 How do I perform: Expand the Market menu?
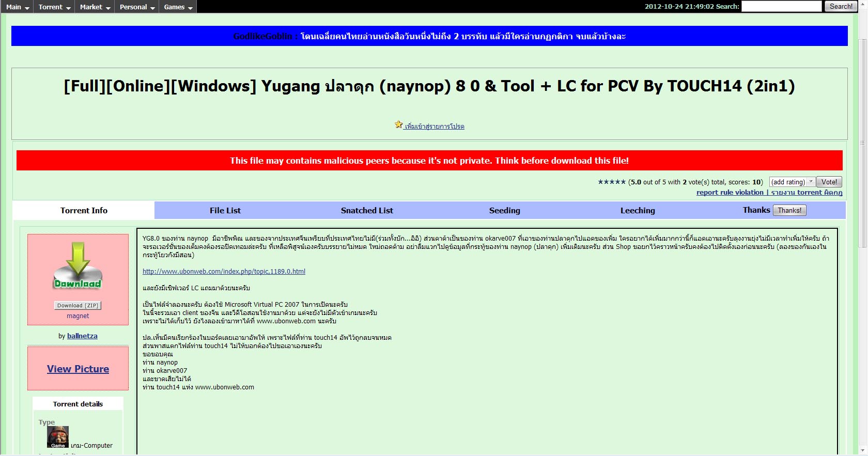[x=95, y=7]
